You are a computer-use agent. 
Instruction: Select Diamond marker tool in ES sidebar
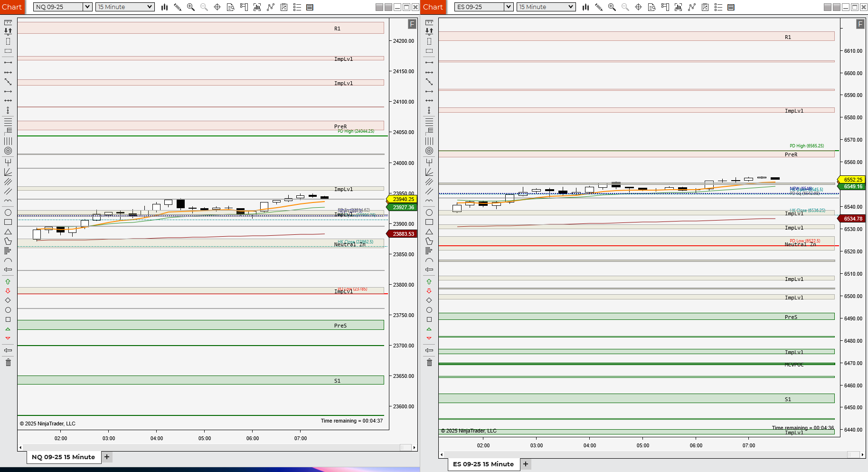pyautogui.click(x=429, y=300)
